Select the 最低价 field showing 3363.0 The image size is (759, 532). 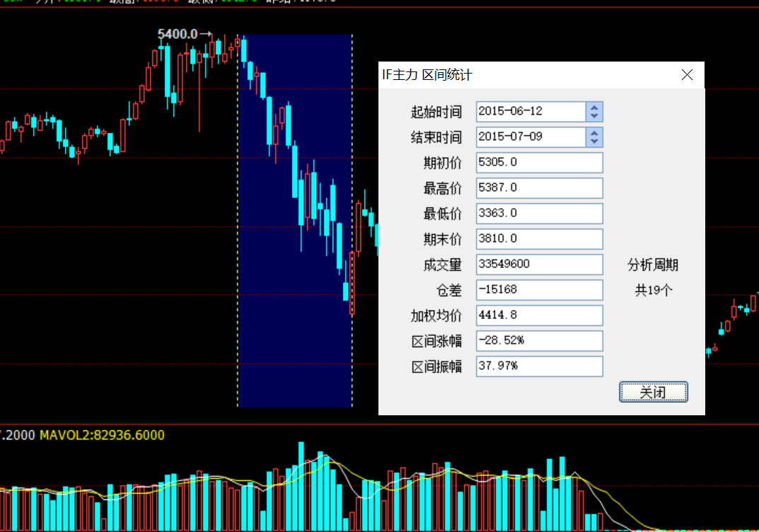[x=539, y=214]
